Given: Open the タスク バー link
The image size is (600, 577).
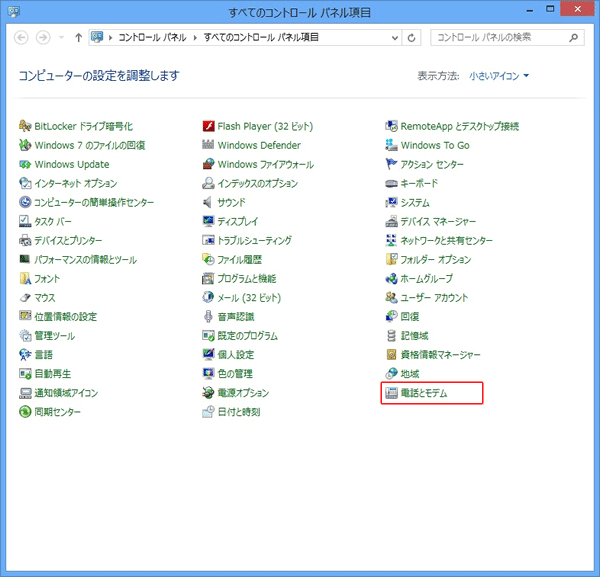Looking at the screenshot, I should pyautogui.click(x=53, y=221).
